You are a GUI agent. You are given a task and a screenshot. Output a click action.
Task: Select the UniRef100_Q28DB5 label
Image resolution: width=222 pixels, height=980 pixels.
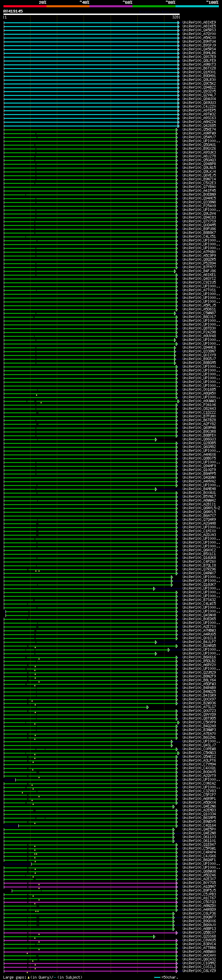(x=199, y=443)
